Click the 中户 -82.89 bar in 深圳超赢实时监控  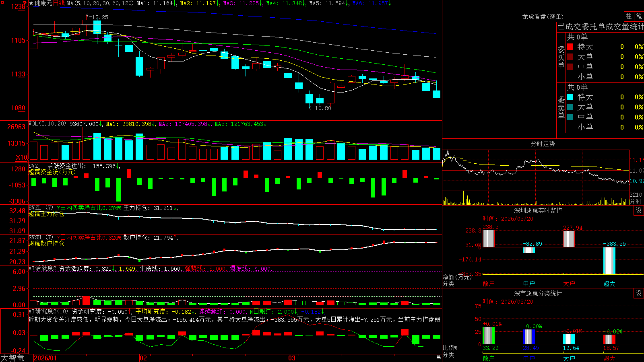pos(529,250)
